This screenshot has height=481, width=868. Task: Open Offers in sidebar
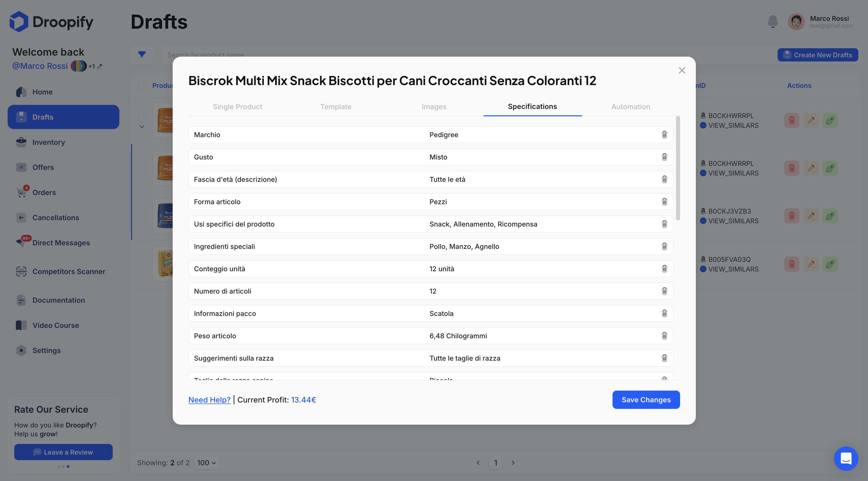63,167
